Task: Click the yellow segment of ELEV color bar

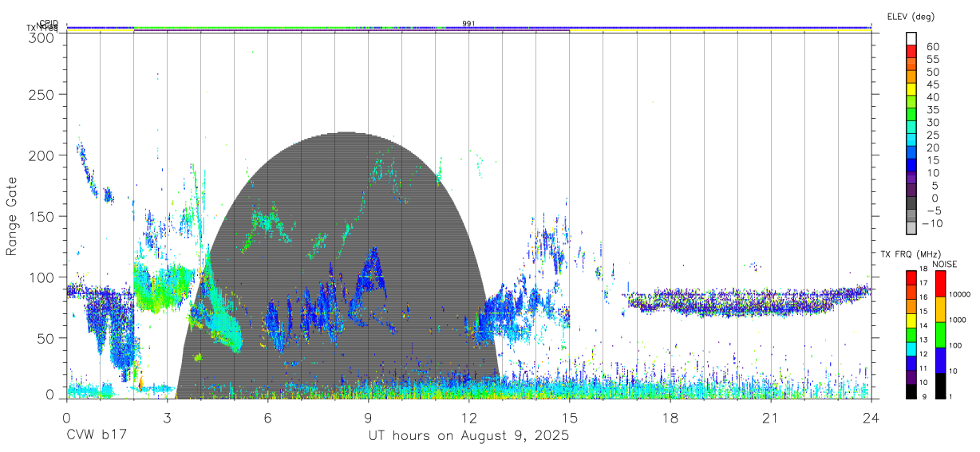Action: (911, 91)
